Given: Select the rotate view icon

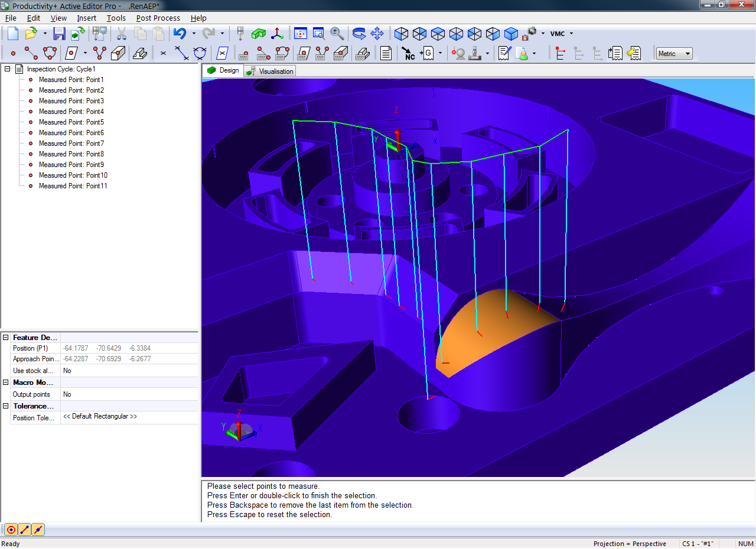Looking at the screenshot, I should pyautogui.click(x=359, y=34).
